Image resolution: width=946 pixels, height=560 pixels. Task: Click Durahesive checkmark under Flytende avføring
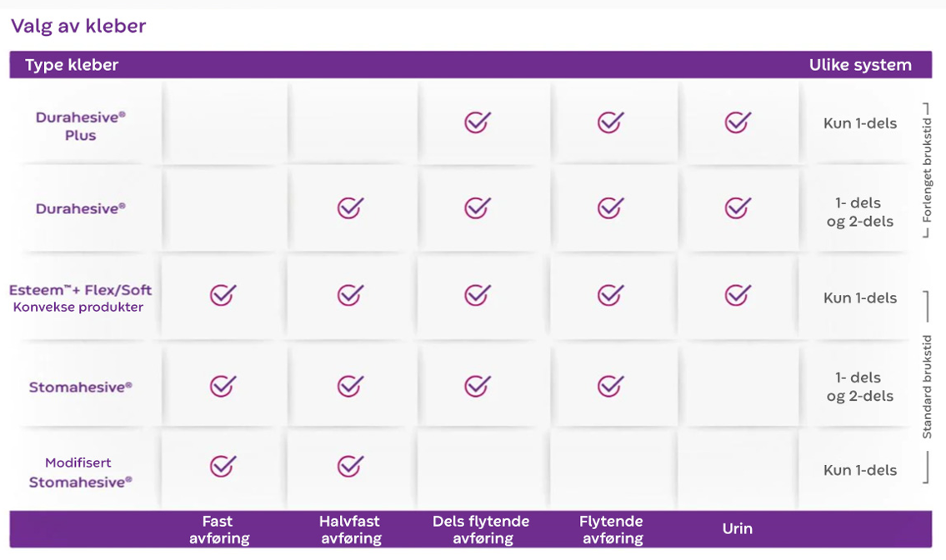point(610,207)
